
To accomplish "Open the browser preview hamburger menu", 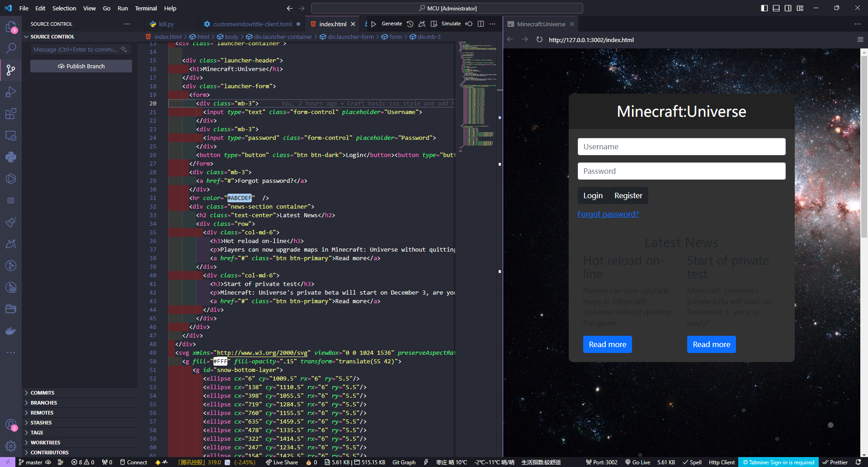I will (860, 40).
